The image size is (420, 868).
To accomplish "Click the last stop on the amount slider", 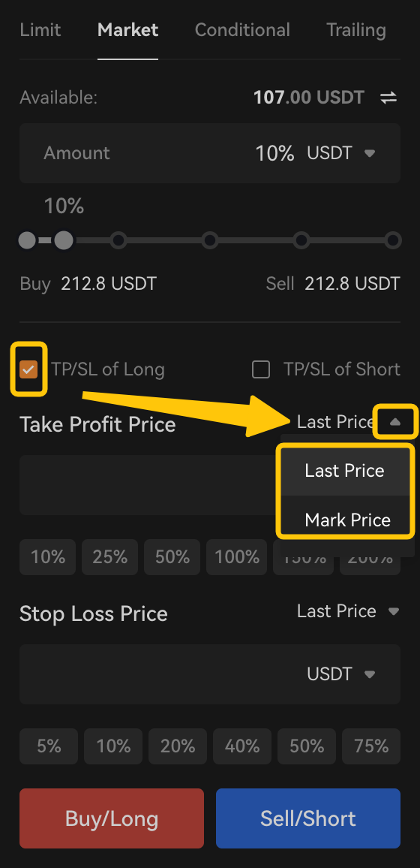I will tap(393, 241).
